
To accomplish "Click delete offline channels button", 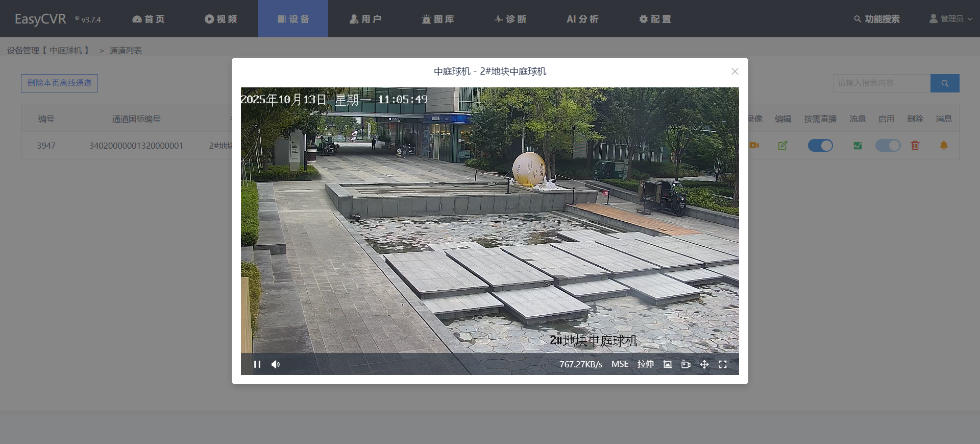I will pyautogui.click(x=59, y=83).
